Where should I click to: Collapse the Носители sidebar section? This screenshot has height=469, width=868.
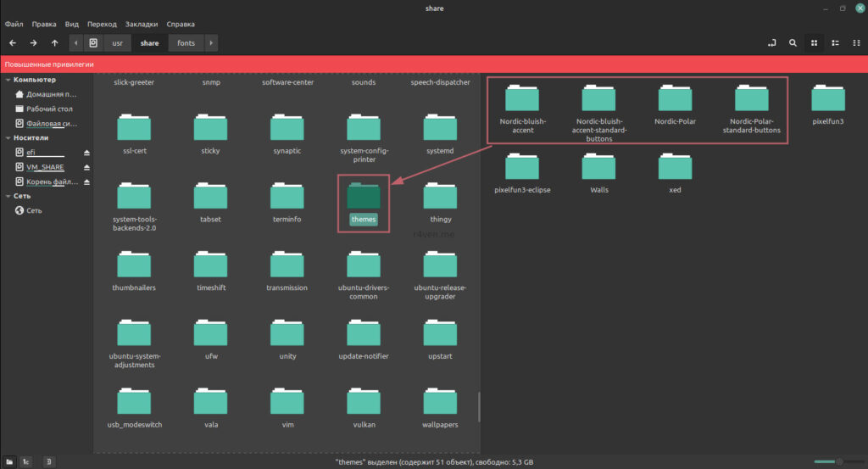[x=8, y=137]
